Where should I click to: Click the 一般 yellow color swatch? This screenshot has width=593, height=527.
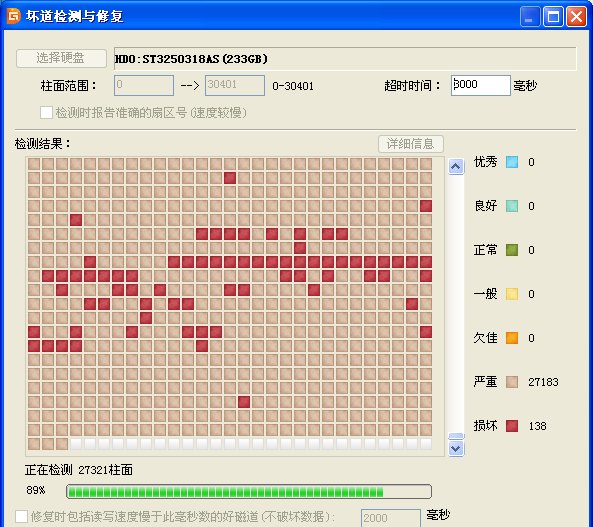pos(512,294)
